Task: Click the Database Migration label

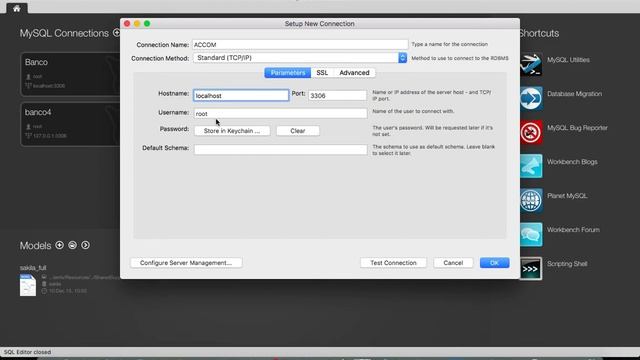Action: tap(574, 94)
